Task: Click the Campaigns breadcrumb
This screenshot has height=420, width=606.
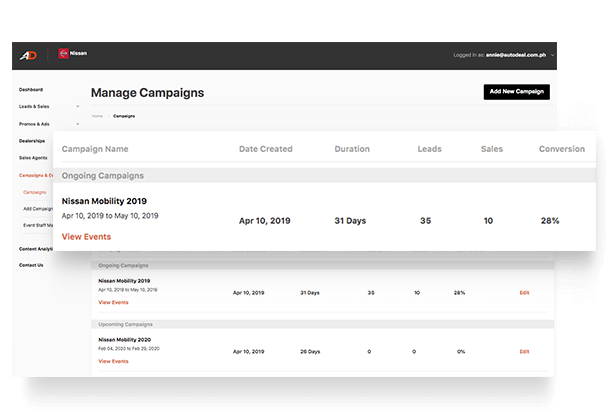Action: pos(124,116)
